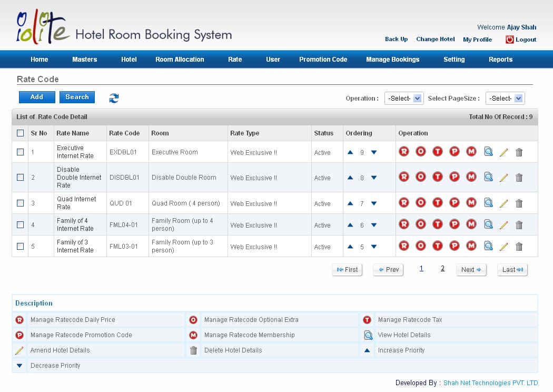Open Manage Ratecode Tax for Disable Double Internet Rate
Viewport: 553px width, 392px height.
click(x=437, y=177)
